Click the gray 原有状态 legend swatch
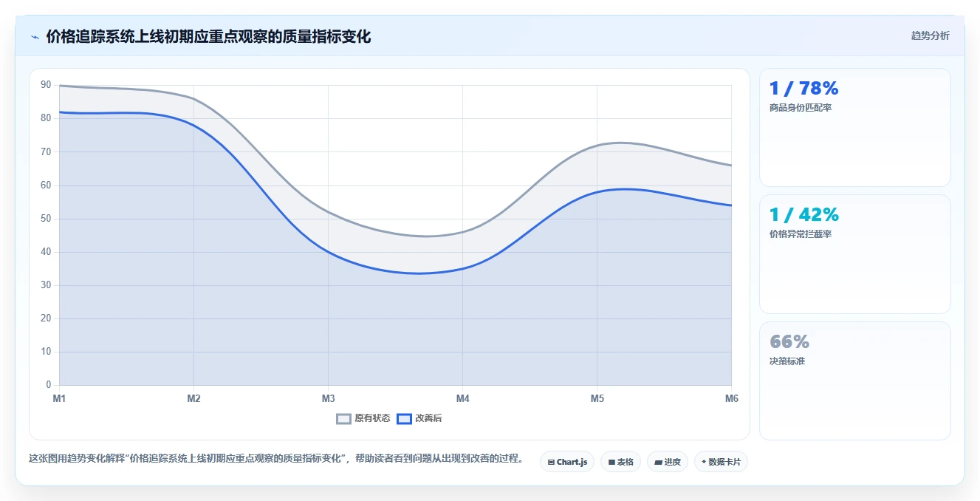 coord(343,418)
